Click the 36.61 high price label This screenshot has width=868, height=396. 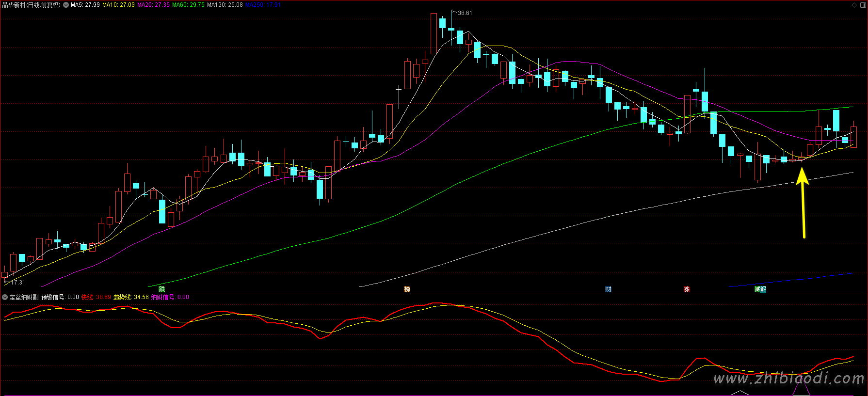point(465,13)
